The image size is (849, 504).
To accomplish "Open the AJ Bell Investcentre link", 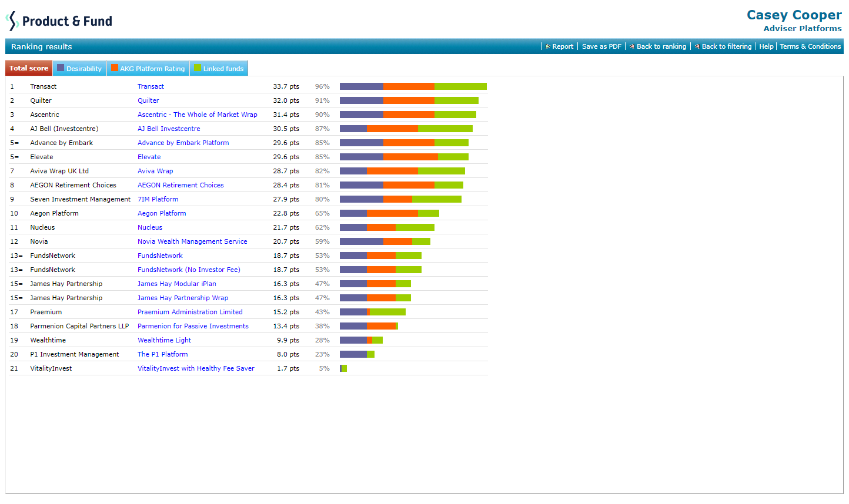I will 169,129.
